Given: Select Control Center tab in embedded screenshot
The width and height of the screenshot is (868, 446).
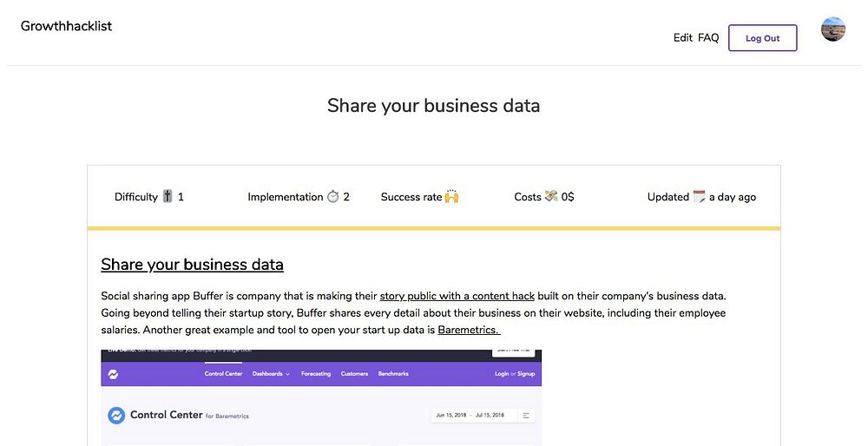Looking at the screenshot, I should [223, 374].
